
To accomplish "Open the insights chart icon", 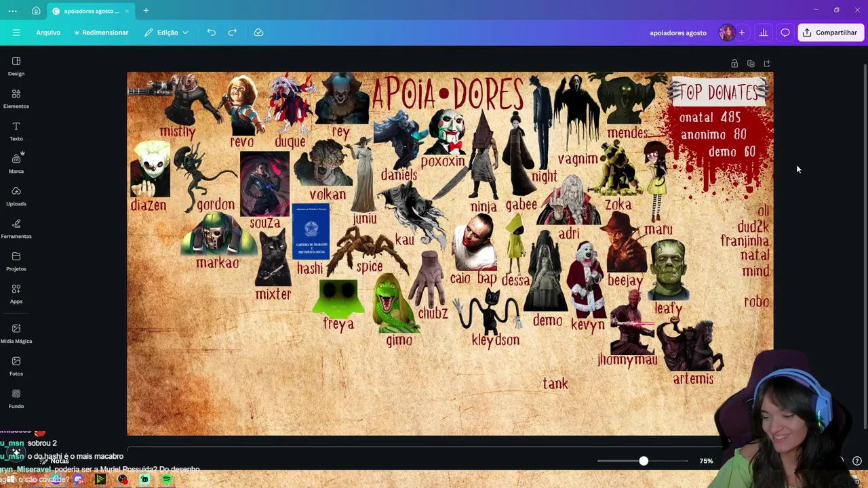I will coord(764,33).
